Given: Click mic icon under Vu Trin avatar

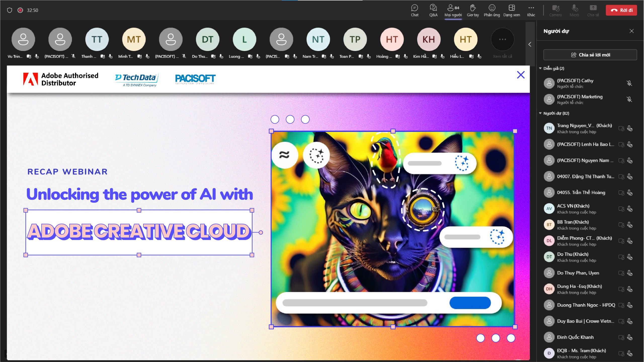Looking at the screenshot, I should click(37, 57).
